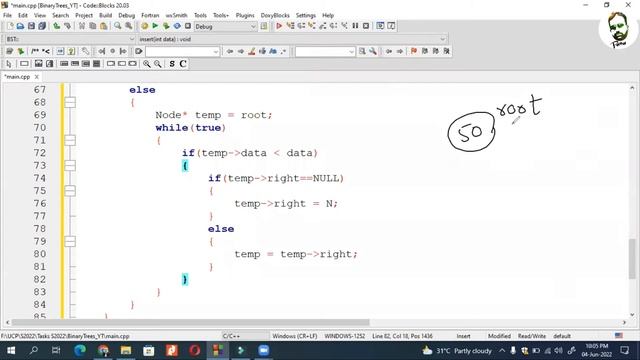Click the highlight marker icon

pyautogui.click(x=252, y=51)
